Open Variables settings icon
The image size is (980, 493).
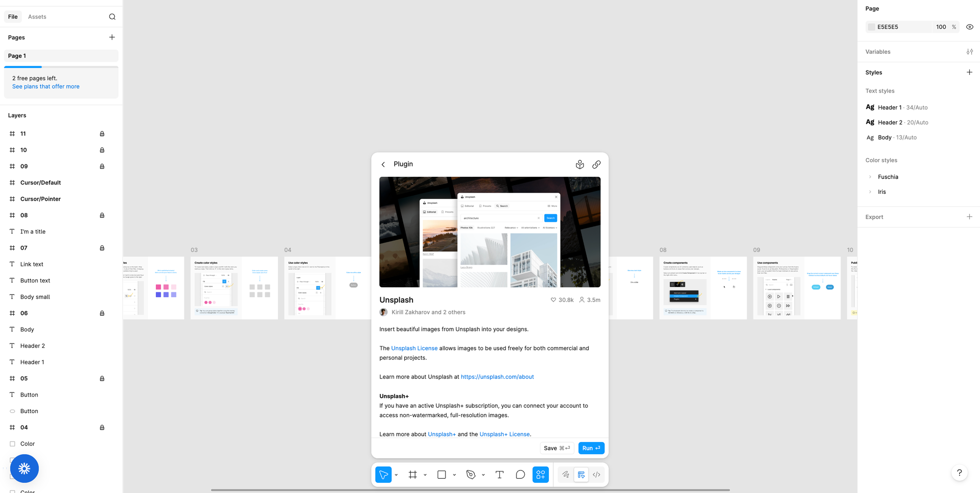pos(969,52)
